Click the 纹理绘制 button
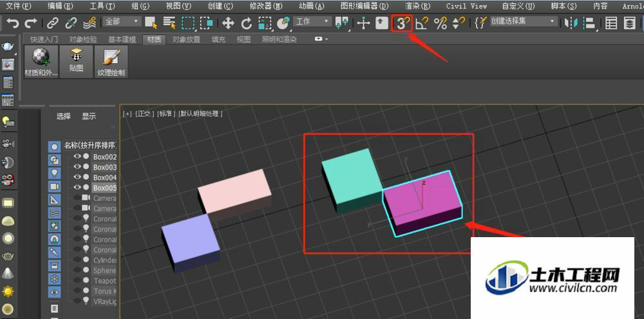 point(111,62)
